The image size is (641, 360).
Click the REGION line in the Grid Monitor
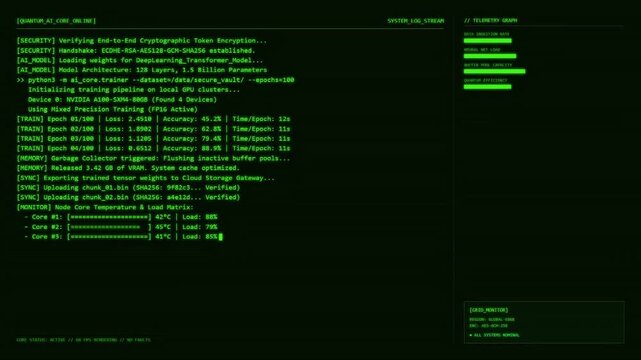[492, 320]
